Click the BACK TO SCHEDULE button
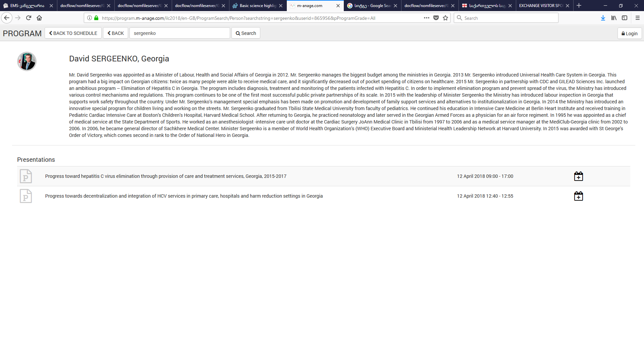This screenshot has width=644, height=349. (x=73, y=33)
